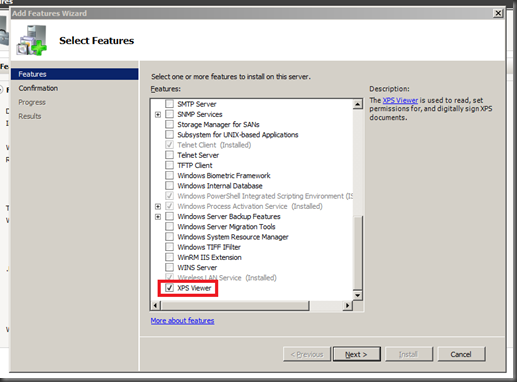Click the features list scroll down arrow
Image resolution: width=517 pixels, height=382 pixels.
coord(357,295)
